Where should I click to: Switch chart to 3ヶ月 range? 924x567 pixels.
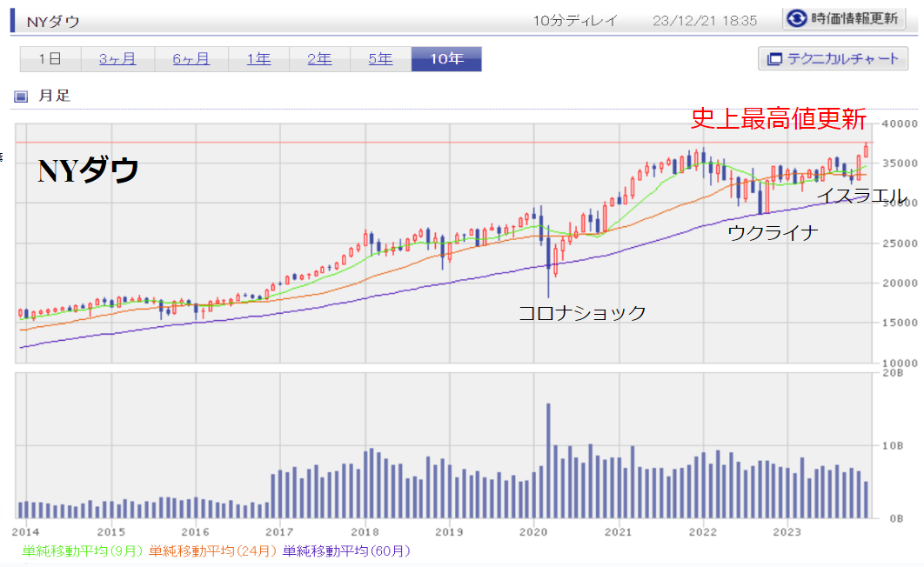click(x=117, y=59)
